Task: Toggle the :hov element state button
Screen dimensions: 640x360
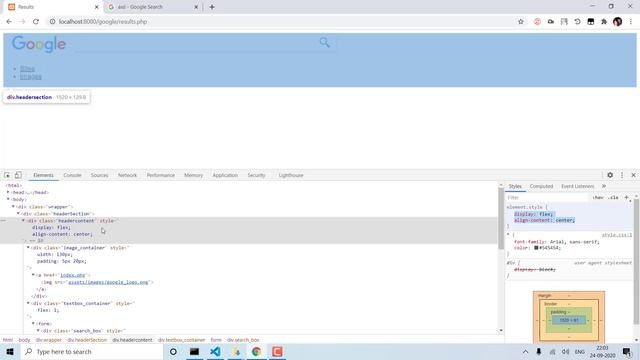Action: point(598,198)
